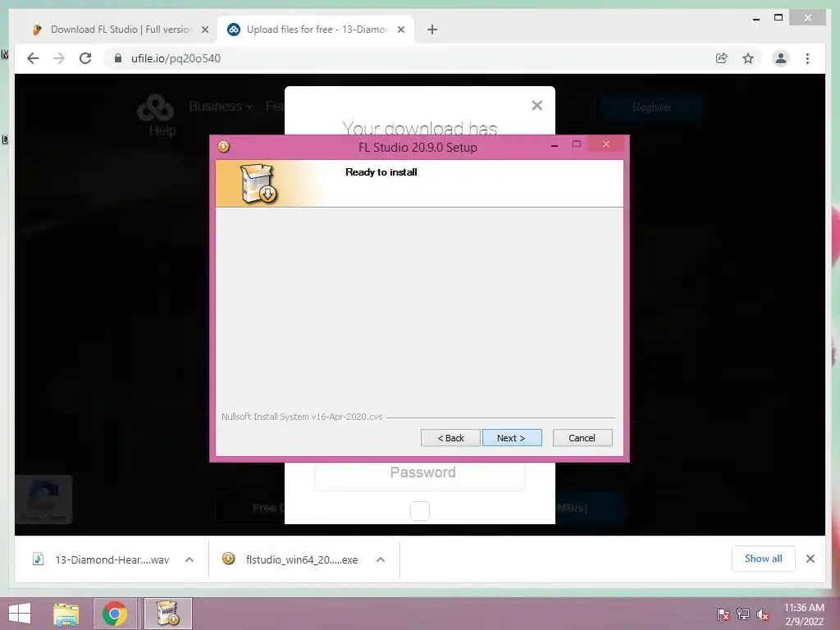The height and width of the screenshot is (630, 840).
Task: Click Help link on ufile page
Action: coord(162,130)
